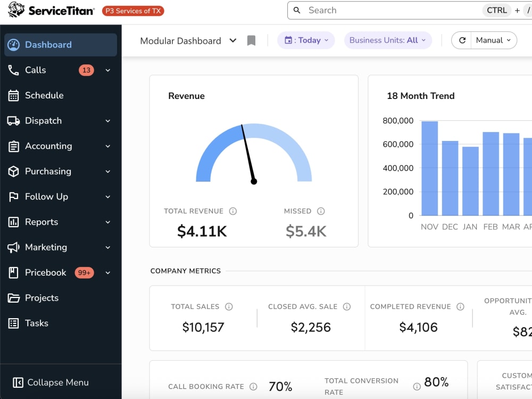532x399 pixels.
Task: Expand the Purchasing menu chevron
Action: (108, 171)
